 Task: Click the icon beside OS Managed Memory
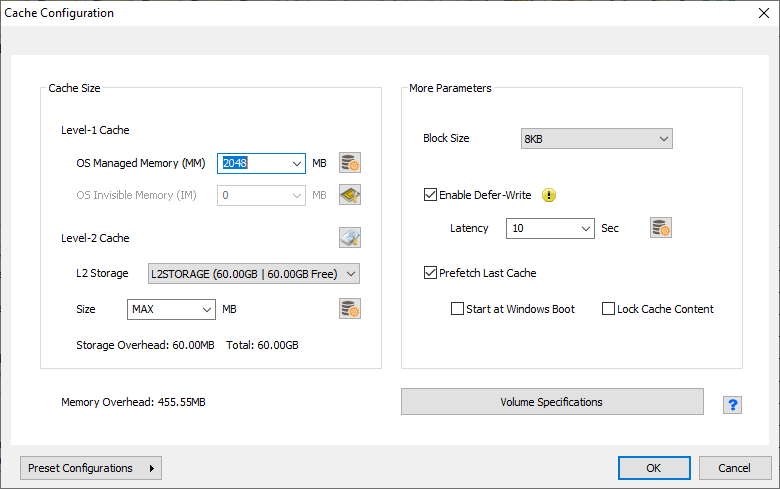tap(349, 163)
